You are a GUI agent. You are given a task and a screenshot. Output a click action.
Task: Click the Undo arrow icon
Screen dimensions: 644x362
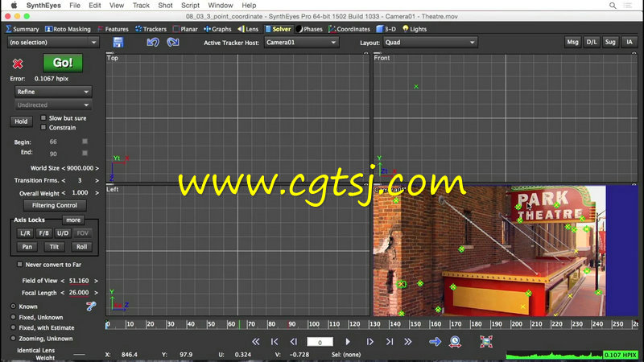click(153, 43)
